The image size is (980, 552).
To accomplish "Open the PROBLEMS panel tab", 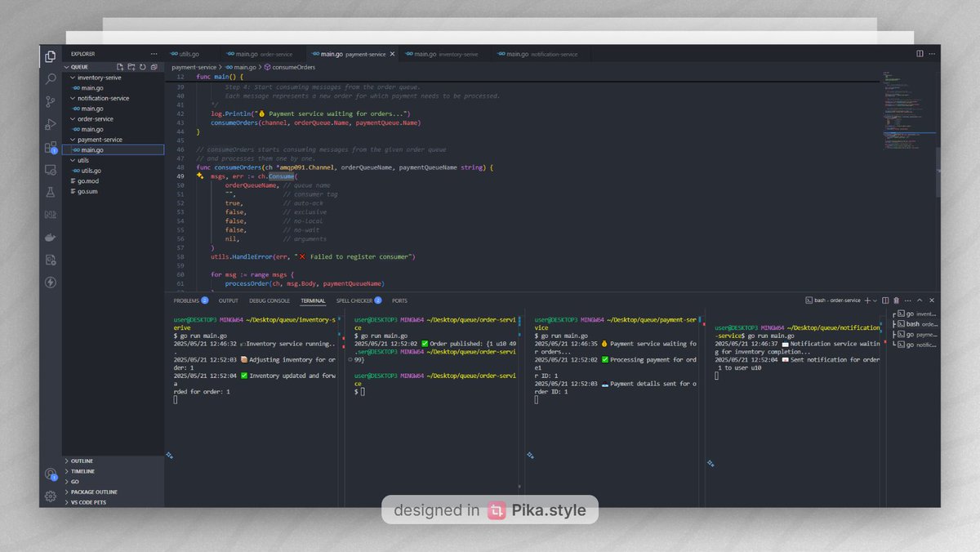I will point(190,300).
